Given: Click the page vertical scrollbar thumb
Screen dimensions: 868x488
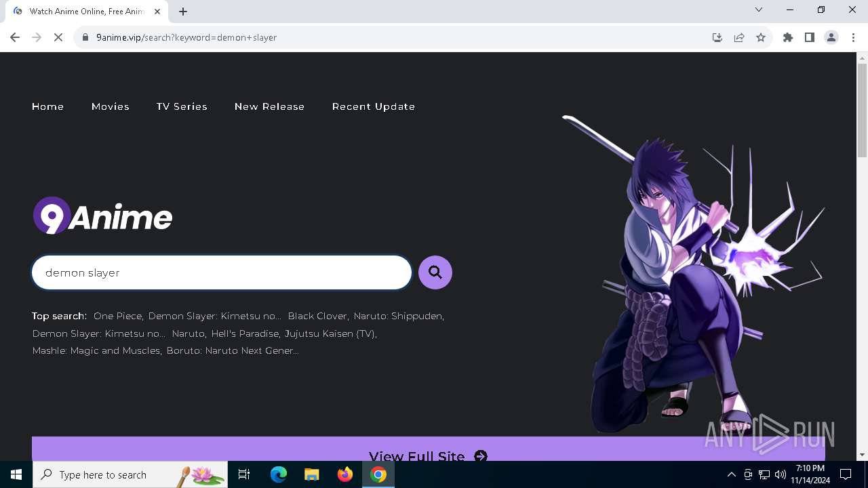Looking at the screenshot, I should click(862, 112).
